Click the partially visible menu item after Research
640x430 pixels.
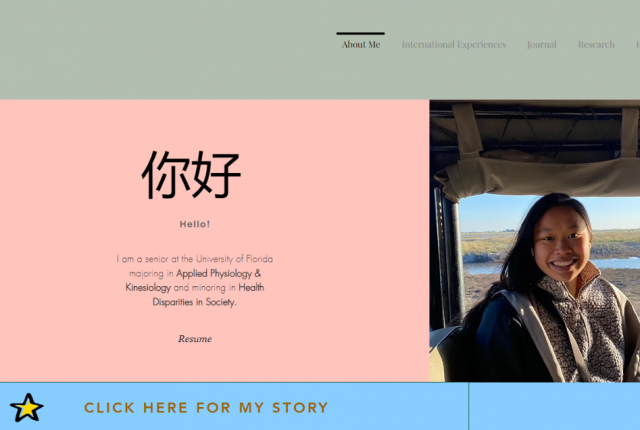point(638,44)
